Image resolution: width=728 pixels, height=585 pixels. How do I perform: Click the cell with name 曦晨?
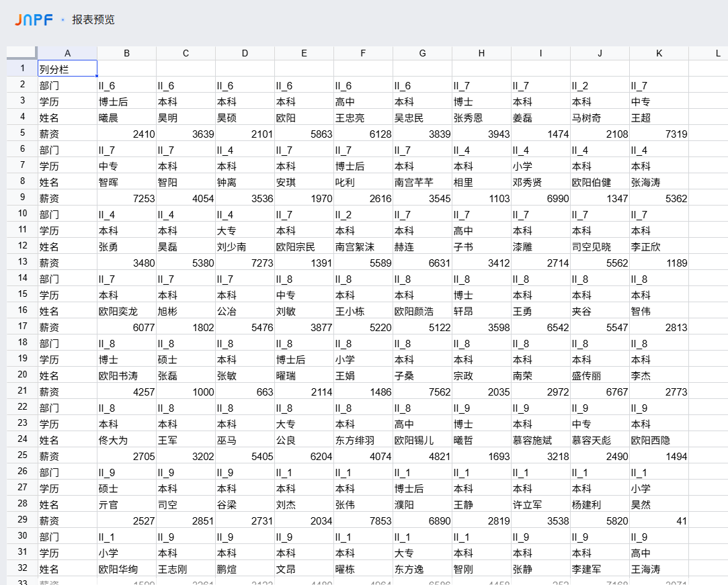(127, 118)
